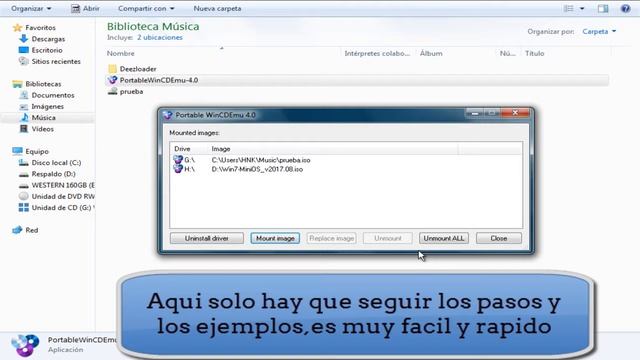Select D:\Win7-MiniOS_v2017.08.iso image entry
Image resolution: width=640 pixels, height=360 pixels.
point(257,169)
